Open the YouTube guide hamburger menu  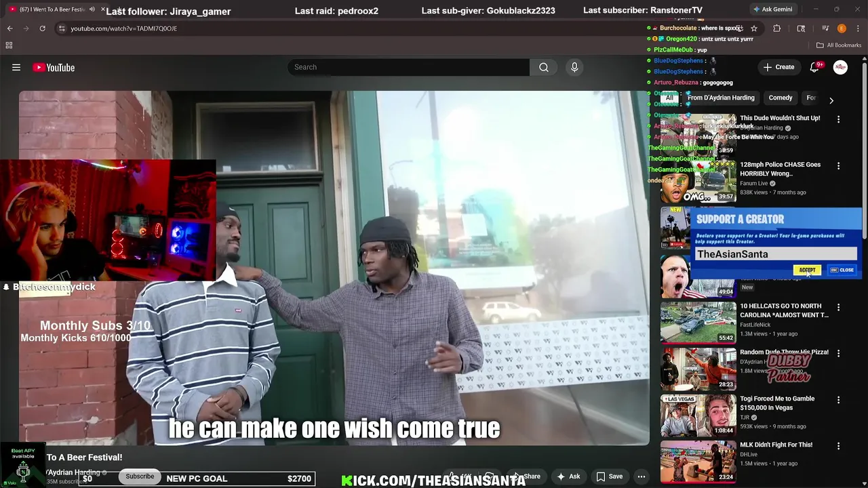(16, 67)
